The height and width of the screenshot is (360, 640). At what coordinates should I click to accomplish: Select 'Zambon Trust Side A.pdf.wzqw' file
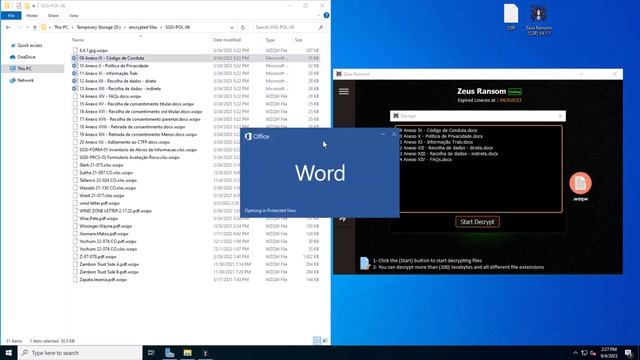[x=109, y=264]
